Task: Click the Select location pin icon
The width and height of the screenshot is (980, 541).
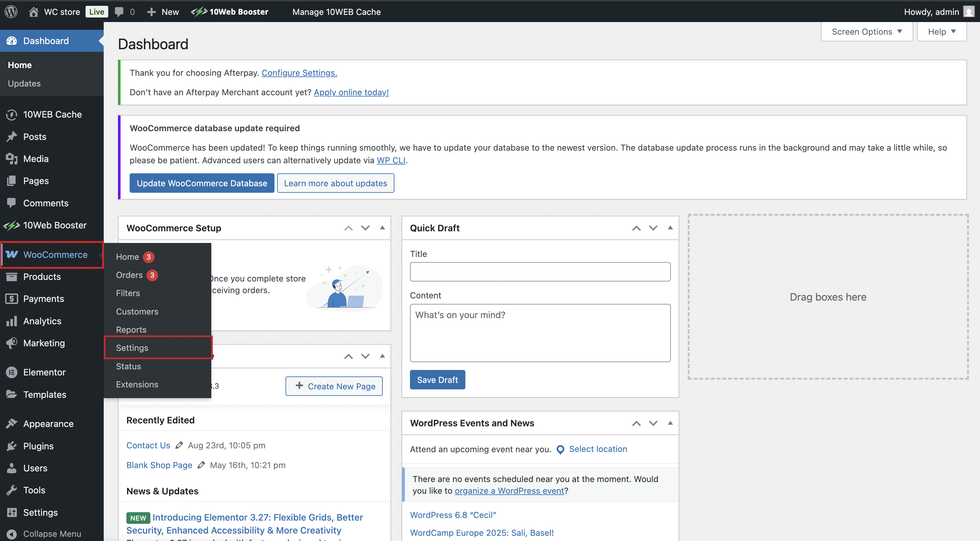Action: (x=560, y=449)
